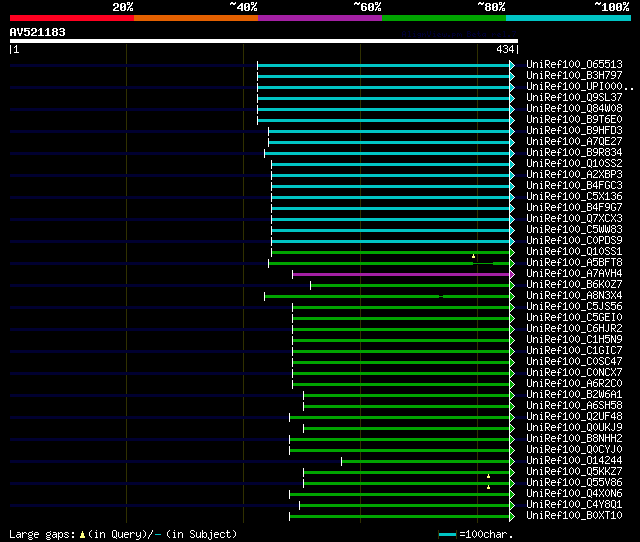Screen dimensions: 640x542
Task: Click the UniRef100_Q10SS2 label
Action: click(574, 164)
